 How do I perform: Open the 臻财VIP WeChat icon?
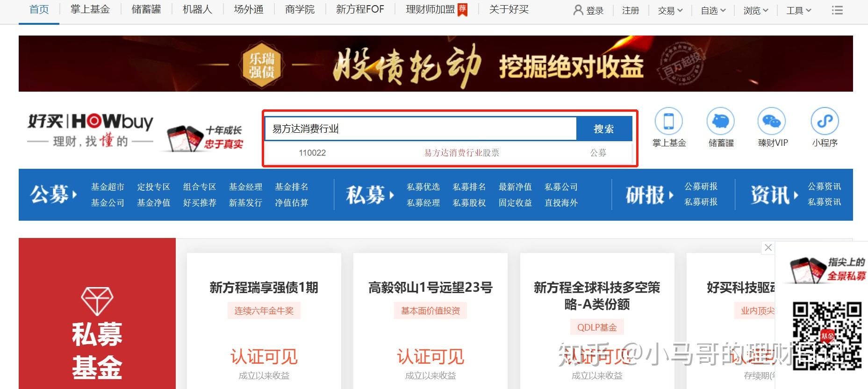tap(772, 121)
